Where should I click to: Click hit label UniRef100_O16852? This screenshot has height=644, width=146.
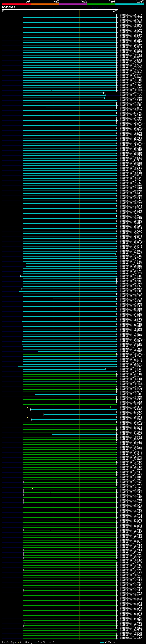(x=131, y=183)
